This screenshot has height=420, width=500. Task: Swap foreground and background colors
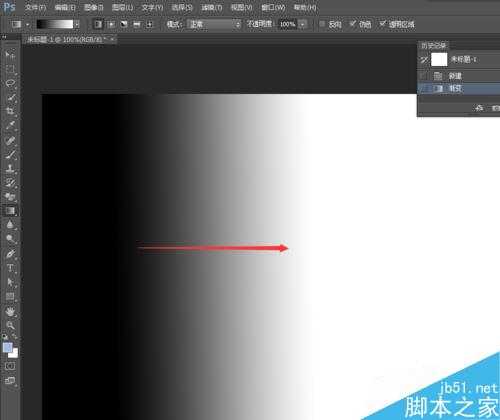tap(15, 337)
